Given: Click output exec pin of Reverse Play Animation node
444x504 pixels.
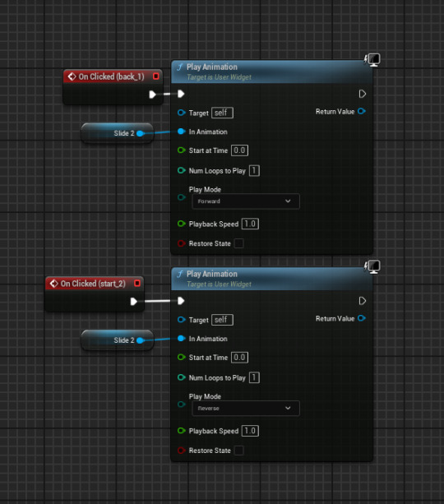Looking at the screenshot, I should coord(363,301).
